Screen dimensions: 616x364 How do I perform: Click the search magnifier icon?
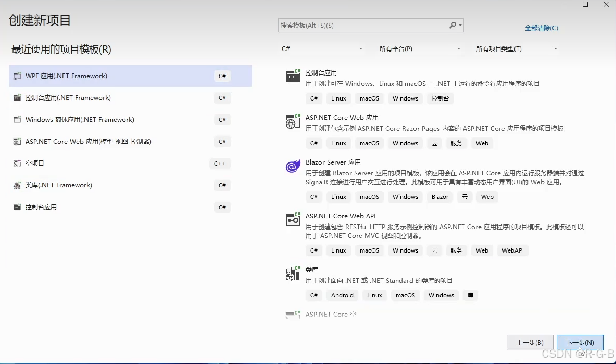[453, 25]
